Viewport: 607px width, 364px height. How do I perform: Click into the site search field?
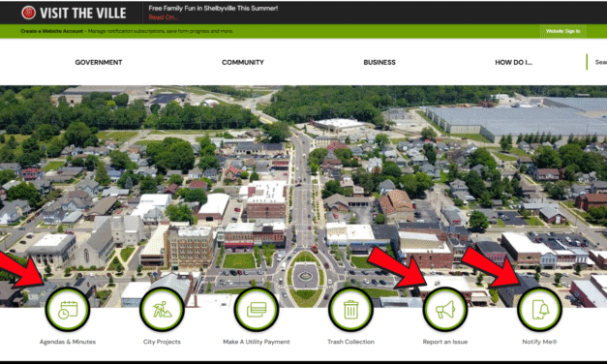pos(597,62)
